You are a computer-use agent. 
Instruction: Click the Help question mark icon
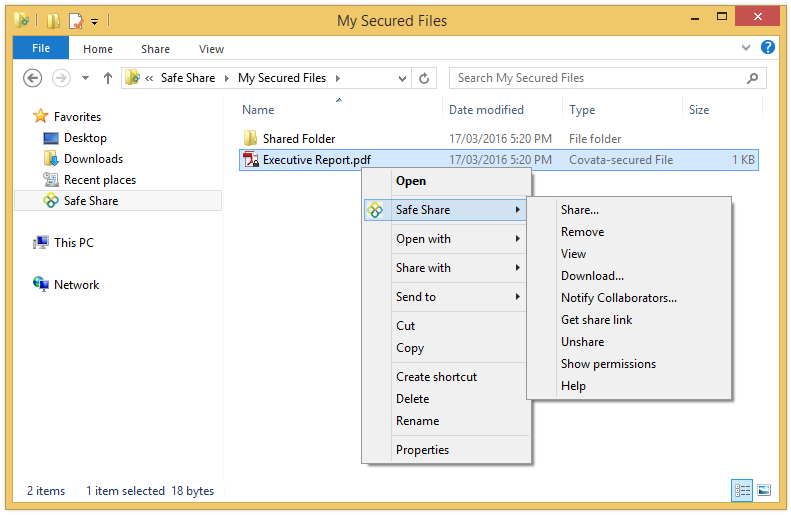point(767,48)
